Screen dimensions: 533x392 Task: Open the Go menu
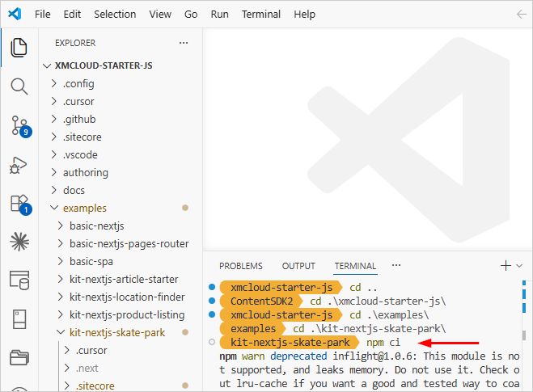coord(191,15)
